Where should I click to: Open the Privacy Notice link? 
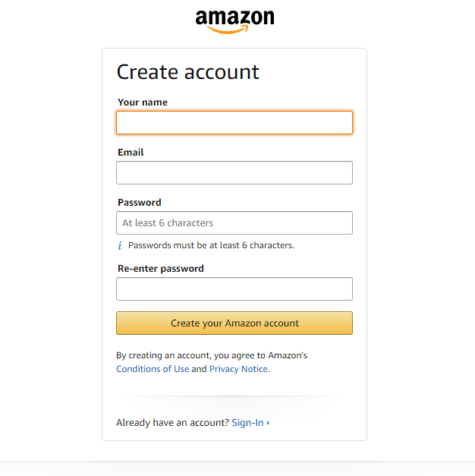[x=238, y=369]
